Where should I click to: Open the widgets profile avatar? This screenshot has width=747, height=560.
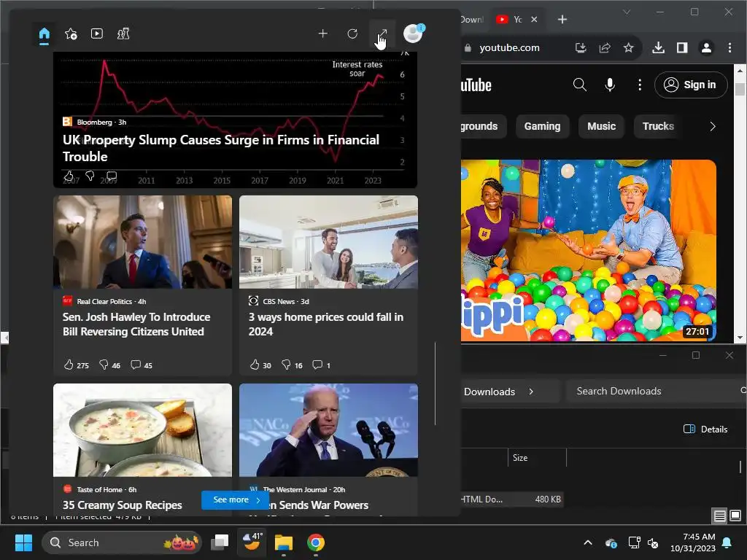pyautogui.click(x=413, y=34)
